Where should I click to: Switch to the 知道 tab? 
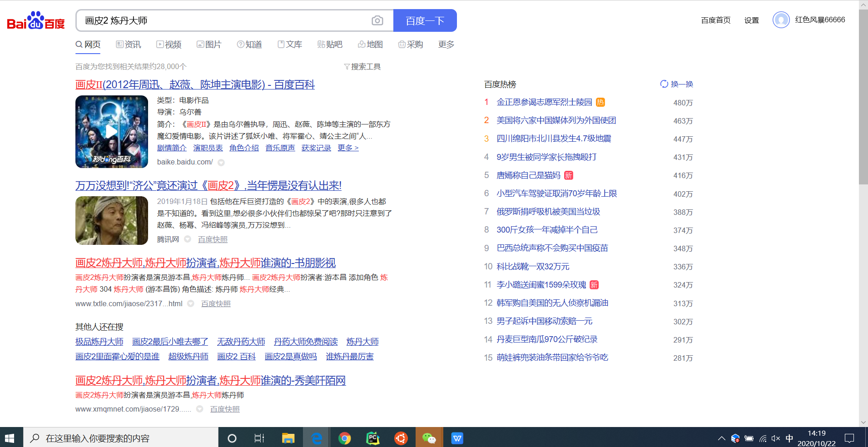(249, 45)
